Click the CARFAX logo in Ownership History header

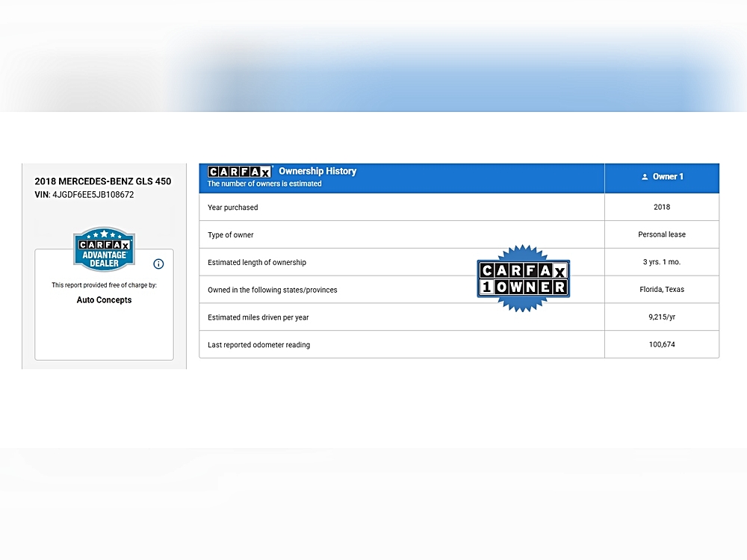coord(240,172)
